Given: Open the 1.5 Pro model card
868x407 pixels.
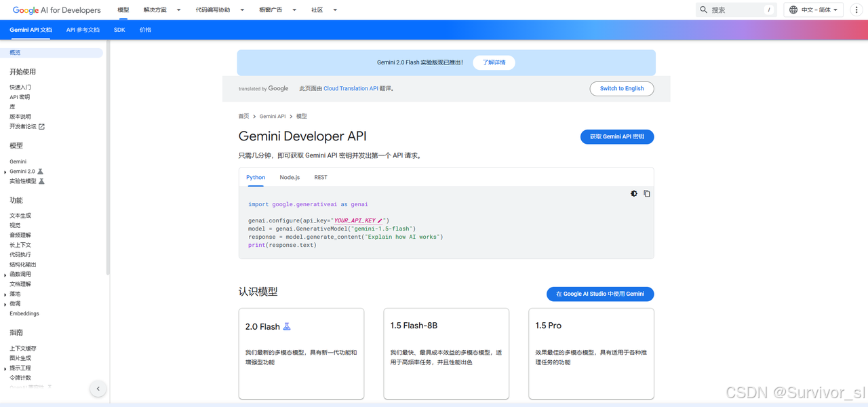Looking at the screenshot, I should [591, 353].
